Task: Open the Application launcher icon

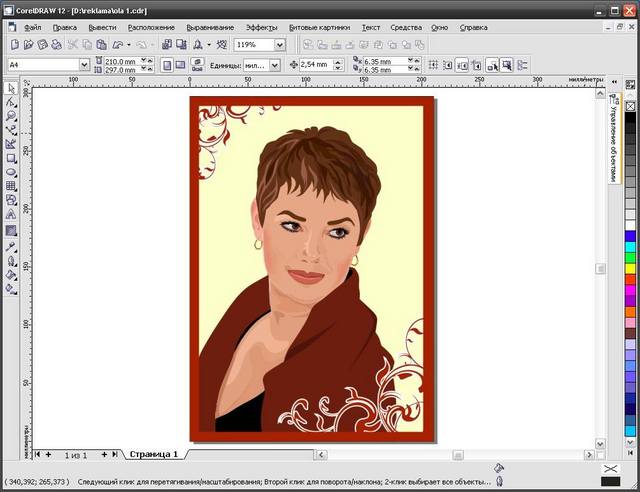Action: coord(198,45)
